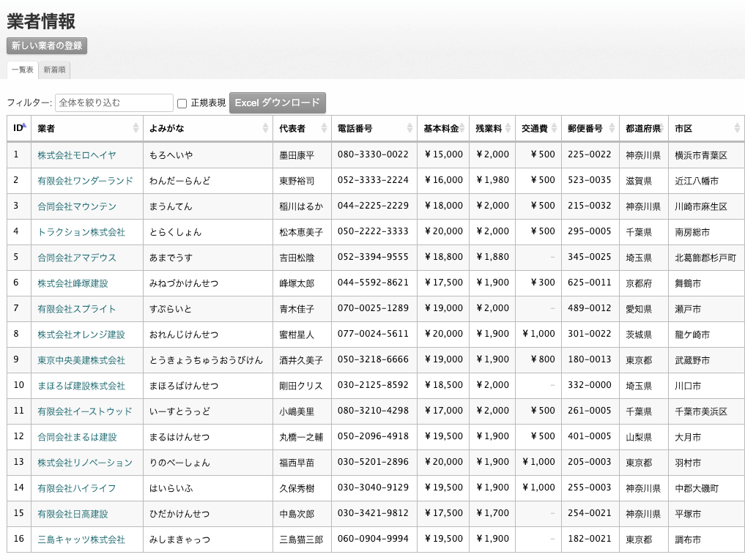Click the sort arrows in よみがな column header

[x=265, y=128]
